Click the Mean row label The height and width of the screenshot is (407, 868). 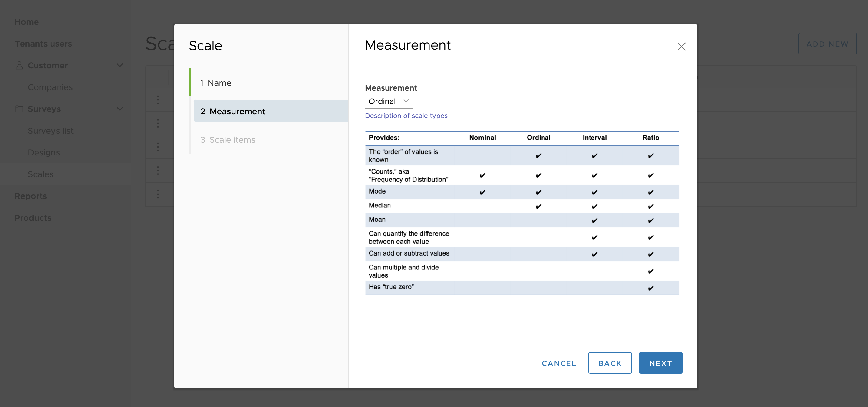[x=377, y=220]
